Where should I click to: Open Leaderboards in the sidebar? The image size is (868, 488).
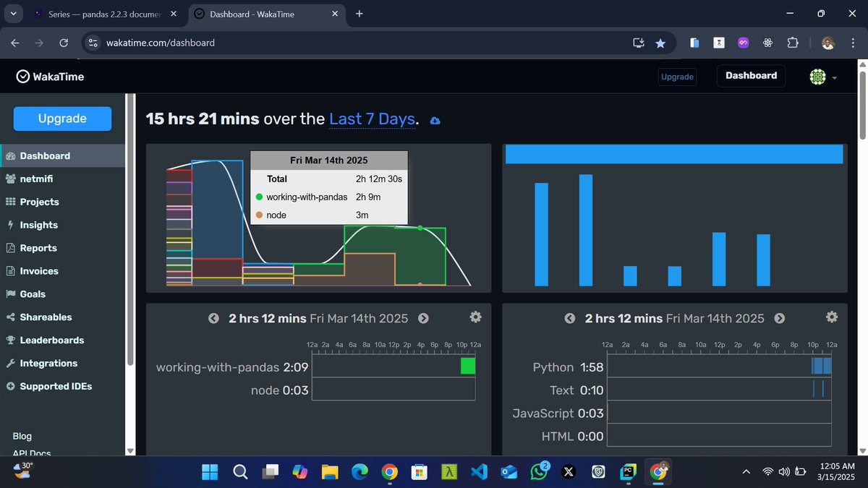tap(62, 341)
